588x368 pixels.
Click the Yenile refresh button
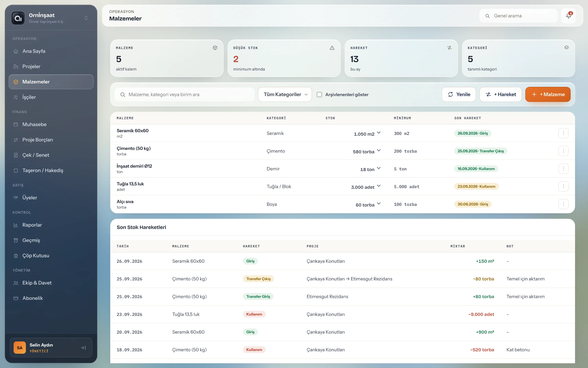tap(459, 94)
